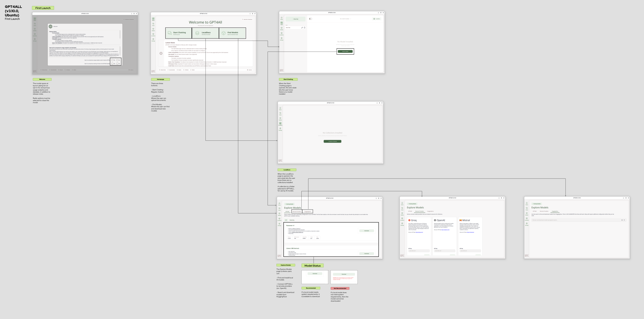Open Home icon in the chat window sidebar
The image size is (644, 319).
click(281, 18)
